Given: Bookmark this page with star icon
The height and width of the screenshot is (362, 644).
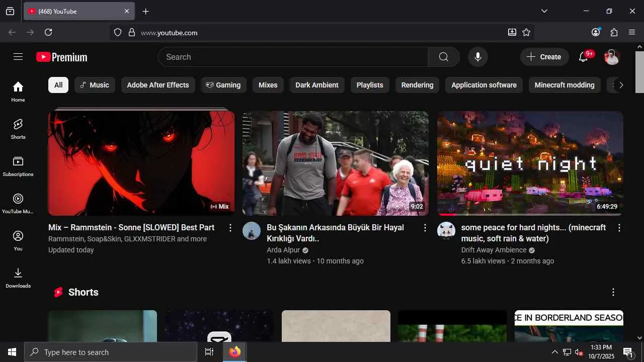Looking at the screenshot, I should 526,32.
